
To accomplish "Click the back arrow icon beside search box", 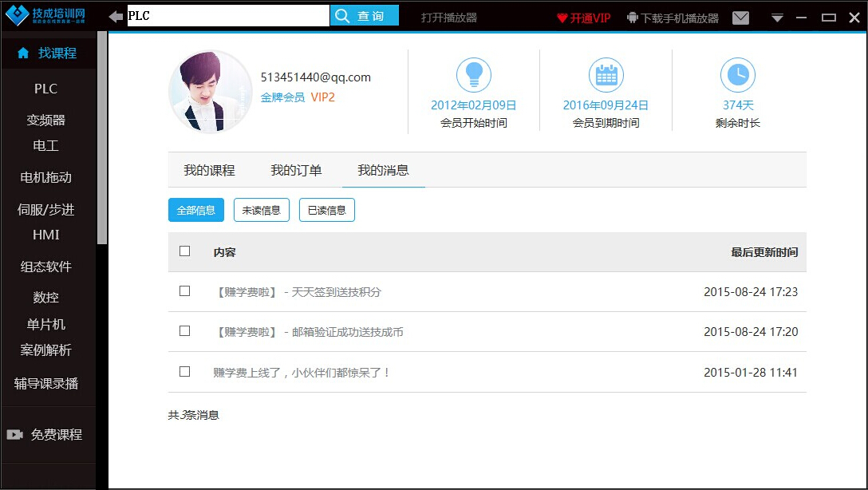I will point(116,16).
